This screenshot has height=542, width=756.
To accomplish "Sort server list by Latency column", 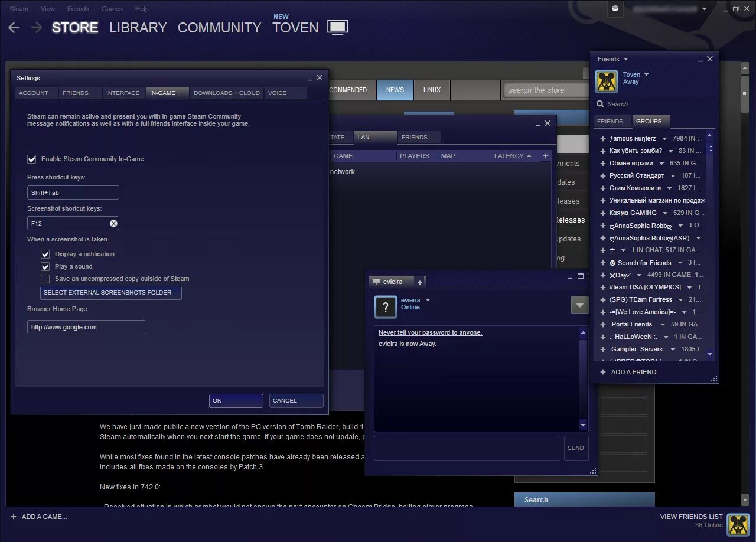I will [x=513, y=156].
